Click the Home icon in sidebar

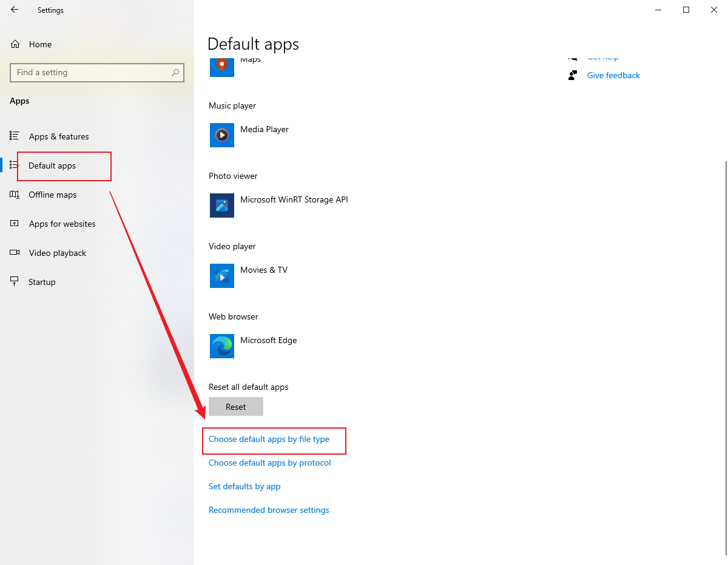click(x=15, y=44)
